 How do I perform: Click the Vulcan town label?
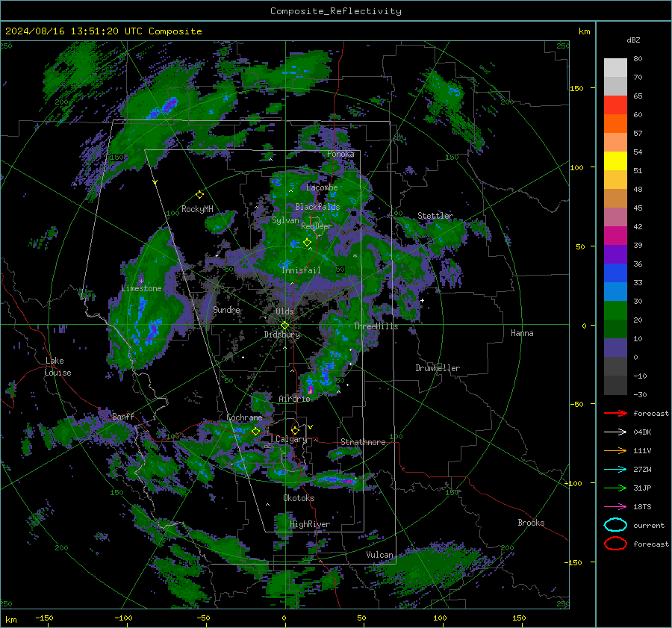tap(380, 554)
